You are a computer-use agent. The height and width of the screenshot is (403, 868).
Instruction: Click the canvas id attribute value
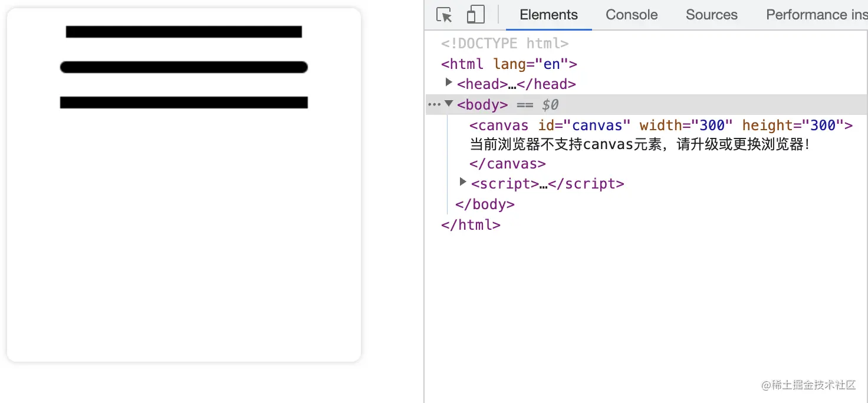pyautogui.click(x=599, y=125)
